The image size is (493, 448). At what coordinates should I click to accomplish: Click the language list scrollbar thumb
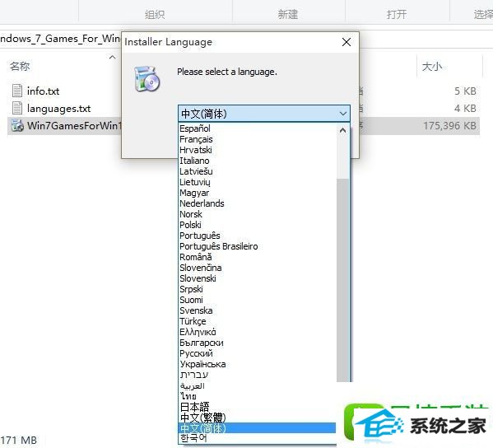click(342, 280)
